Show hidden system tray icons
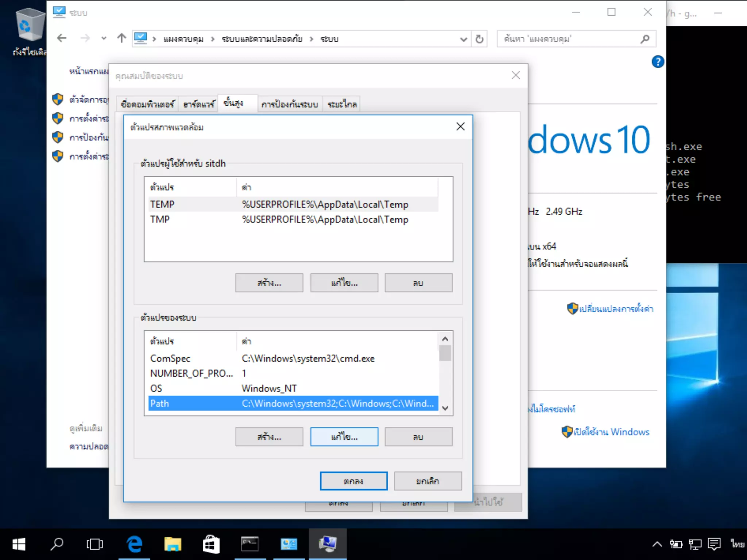The width and height of the screenshot is (747, 560). (657, 544)
